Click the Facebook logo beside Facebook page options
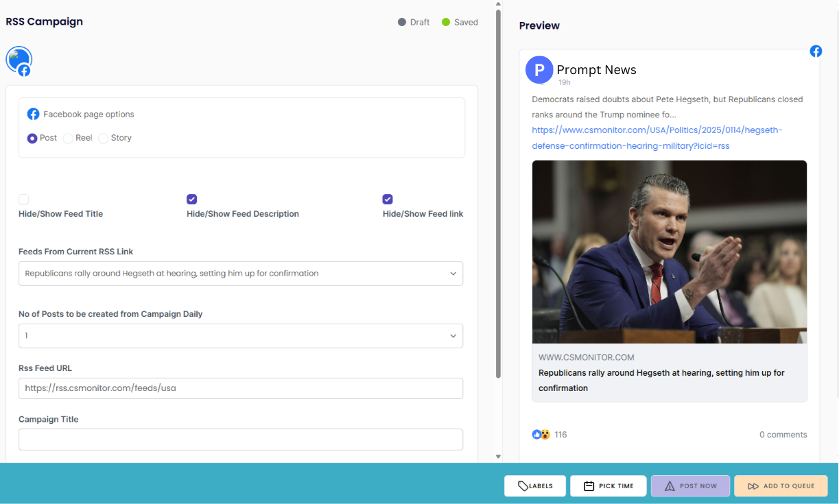 [x=33, y=114]
